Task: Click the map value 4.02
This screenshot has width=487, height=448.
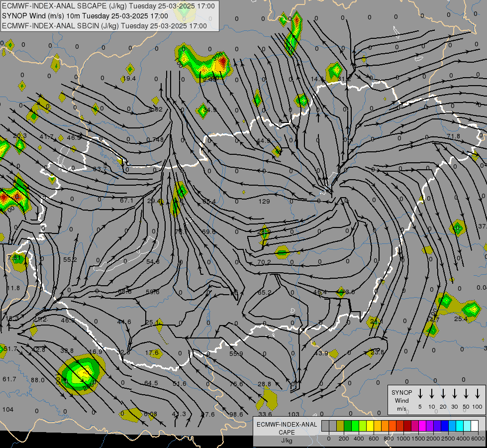Action: pyautogui.click(x=156, y=110)
